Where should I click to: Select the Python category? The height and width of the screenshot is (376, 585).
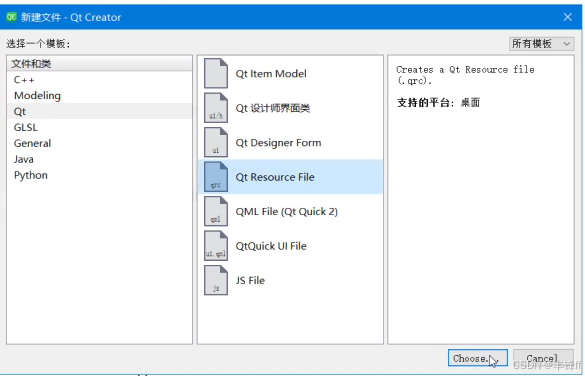coord(99,175)
